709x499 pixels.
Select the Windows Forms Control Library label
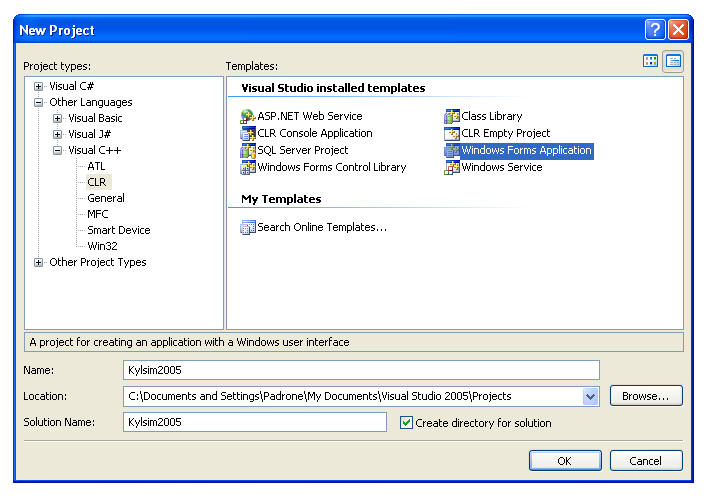332,168
